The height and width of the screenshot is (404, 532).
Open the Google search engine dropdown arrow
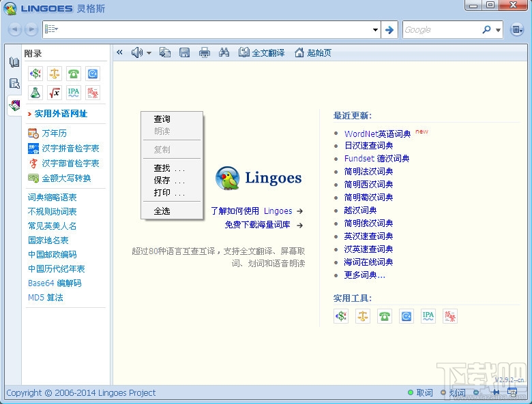coord(498,30)
